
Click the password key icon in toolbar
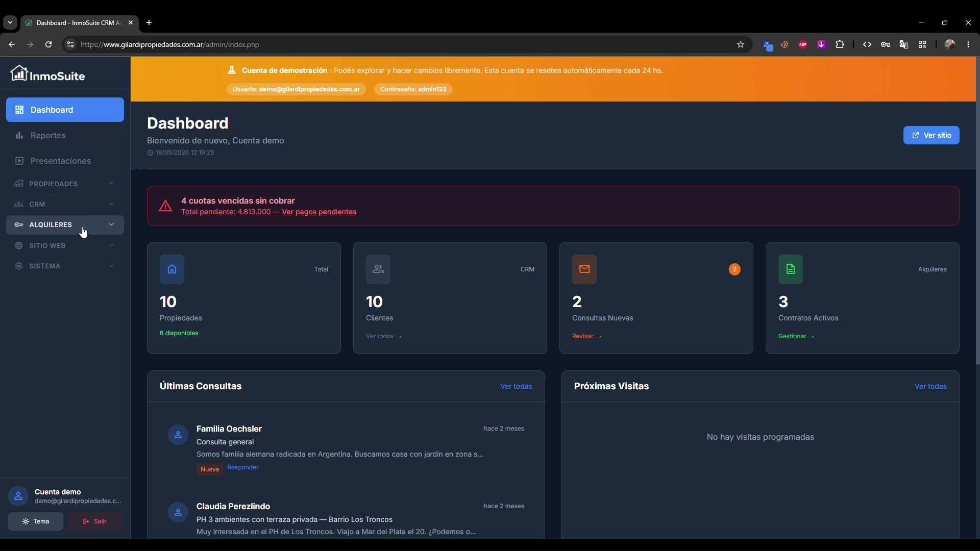886,44
